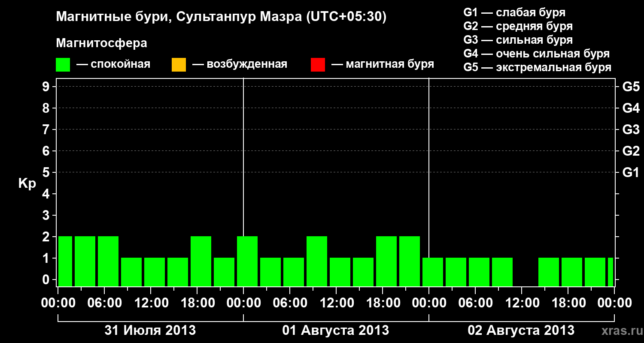Viewport: 644px width, 343px height.
Task: Click the '01 Августа 2013' date label
Action: pos(336,331)
